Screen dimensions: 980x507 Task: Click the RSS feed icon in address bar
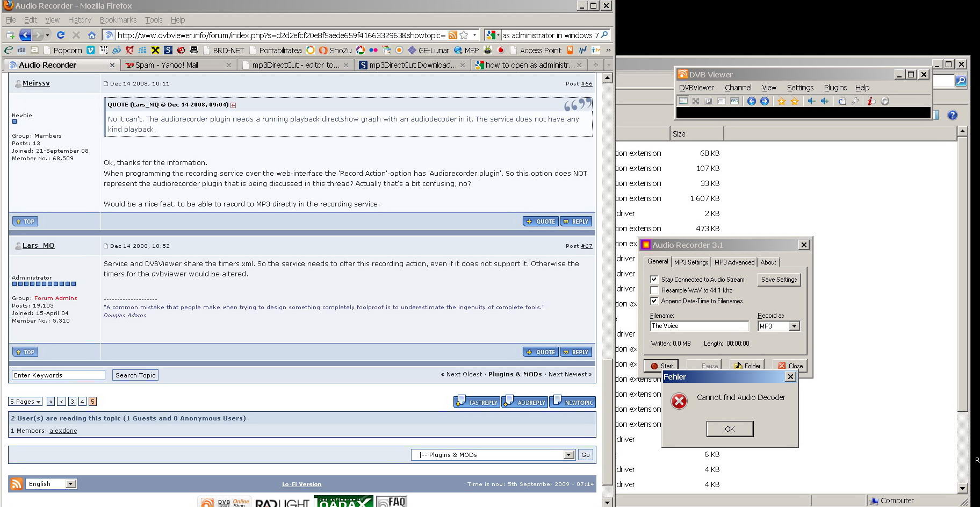[x=453, y=35]
